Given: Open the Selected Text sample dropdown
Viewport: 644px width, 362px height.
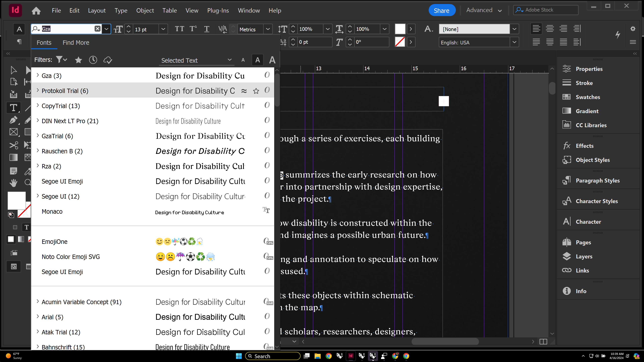Looking at the screenshot, I should [x=229, y=60].
